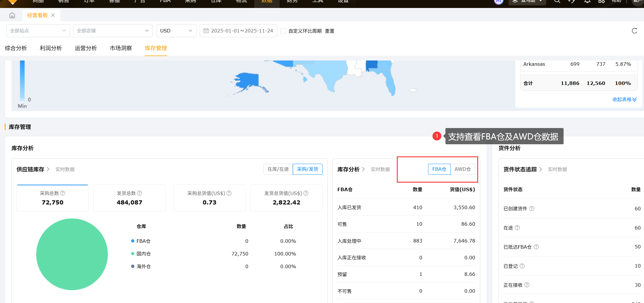Click the 重置 reset button
Screen dimensions: 644x303
tap(330, 31)
